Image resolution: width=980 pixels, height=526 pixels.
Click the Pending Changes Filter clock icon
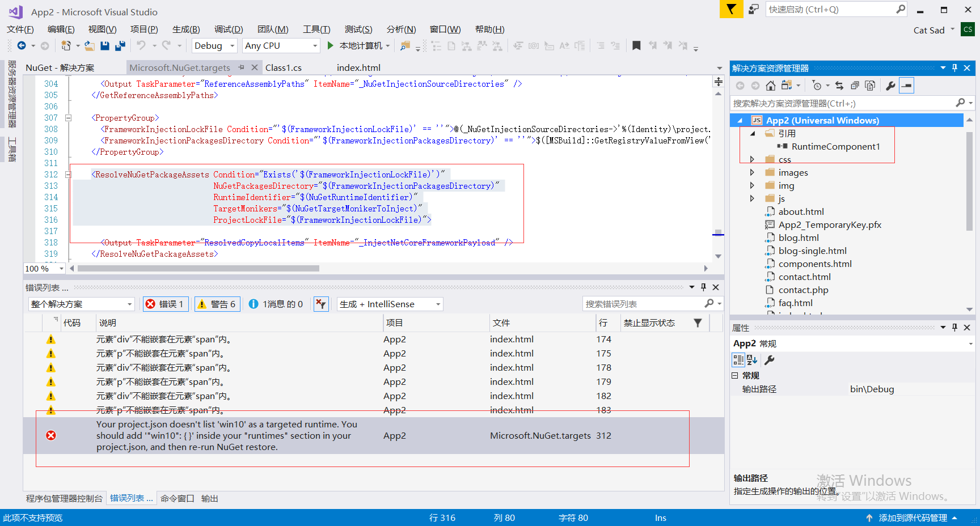pyautogui.click(x=817, y=86)
